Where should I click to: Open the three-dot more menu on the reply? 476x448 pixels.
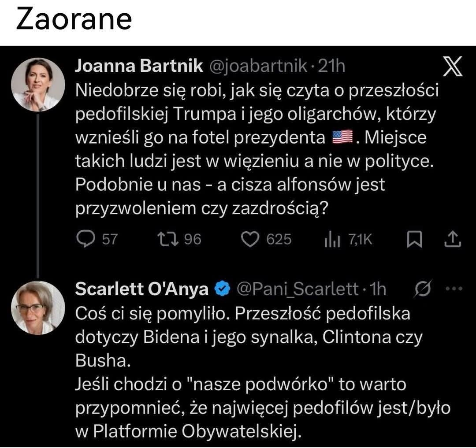[454, 289]
